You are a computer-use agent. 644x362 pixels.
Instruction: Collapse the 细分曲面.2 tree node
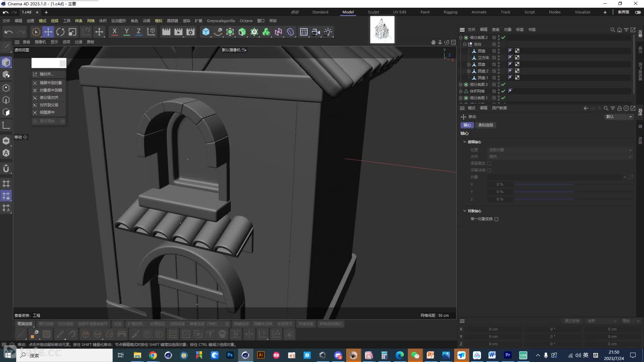point(461,38)
